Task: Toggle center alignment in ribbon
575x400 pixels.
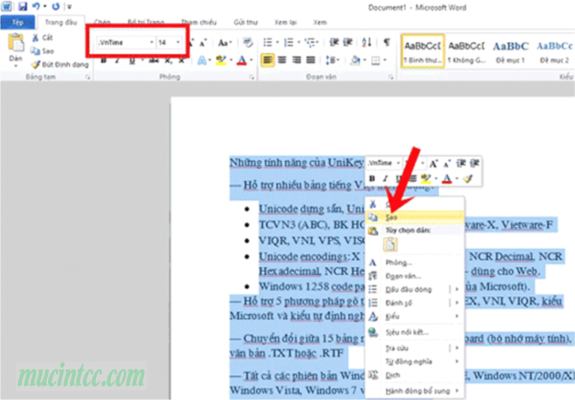Action: click(x=282, y=60)
